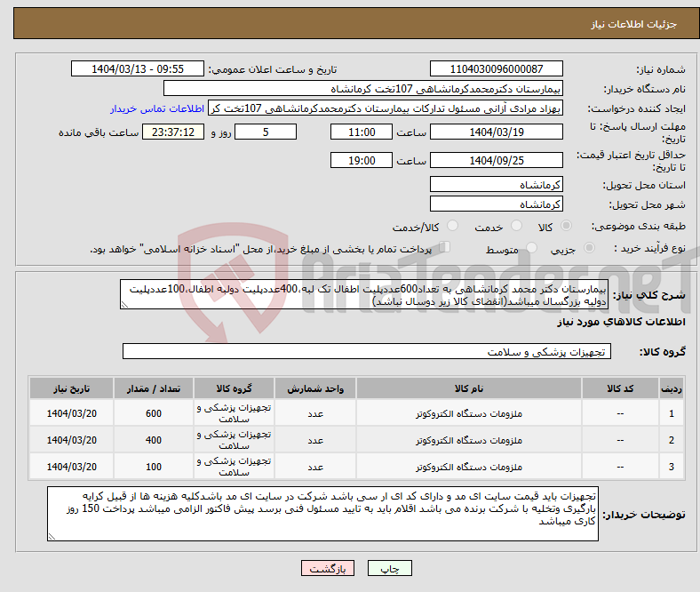Viewport: 700px width, 592px height.
Task: Click the request creator name field
Action: [x=386, y=108]
